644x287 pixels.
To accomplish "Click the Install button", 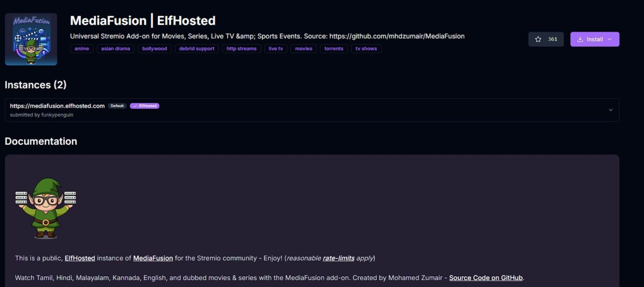I will coord(595,39).
